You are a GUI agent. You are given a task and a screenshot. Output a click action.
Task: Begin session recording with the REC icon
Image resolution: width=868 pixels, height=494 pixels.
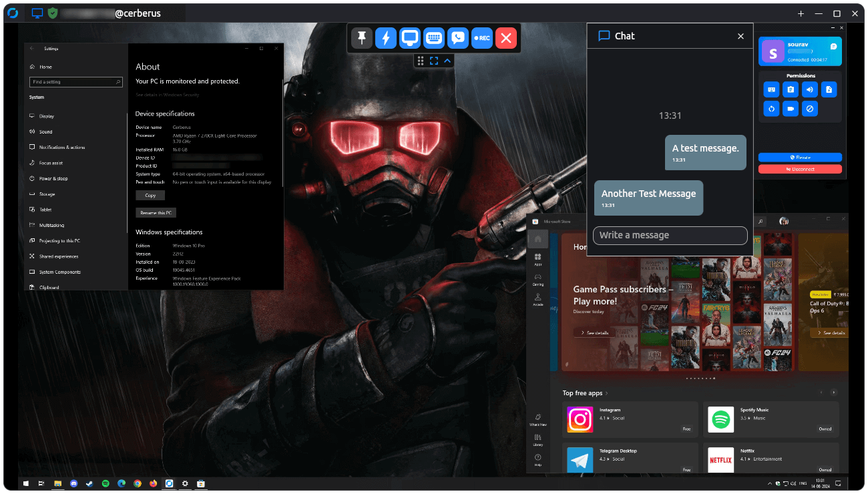[x=481, y=38]
